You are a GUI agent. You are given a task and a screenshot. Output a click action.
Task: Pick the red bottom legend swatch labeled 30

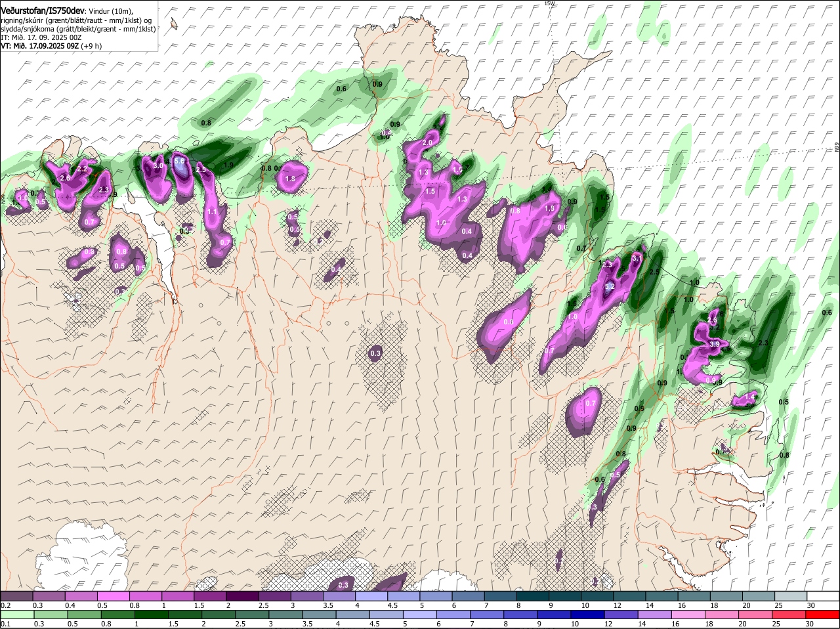click(x=822, y=614)
